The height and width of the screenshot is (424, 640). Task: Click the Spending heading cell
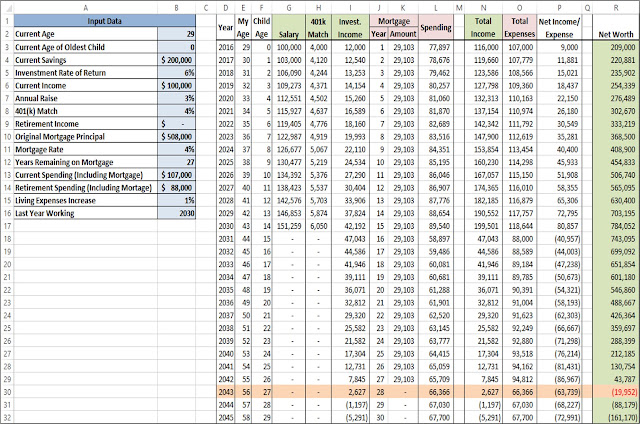click(436, 27)
